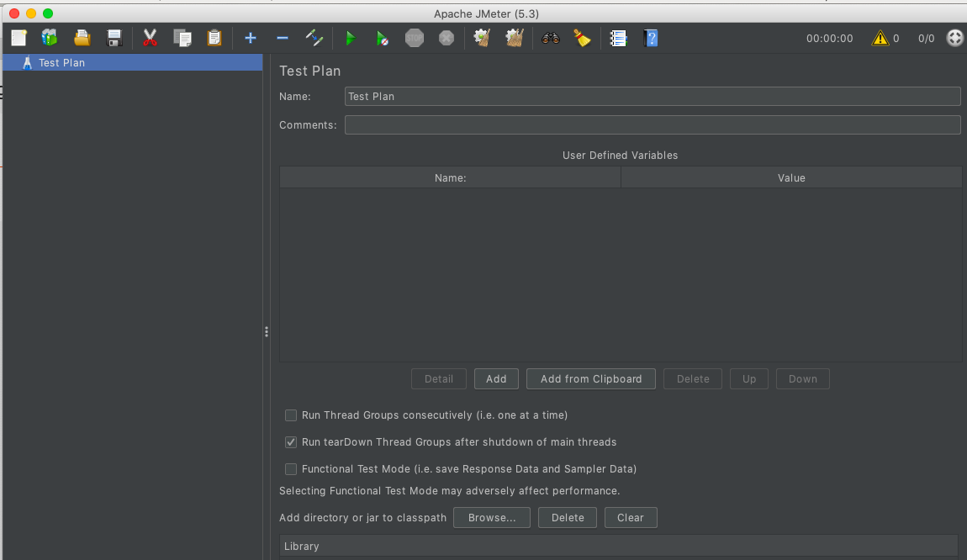Screen dimensions: 967x560
Task: Click the macOS green zoom window button
Action: [47, 13]
